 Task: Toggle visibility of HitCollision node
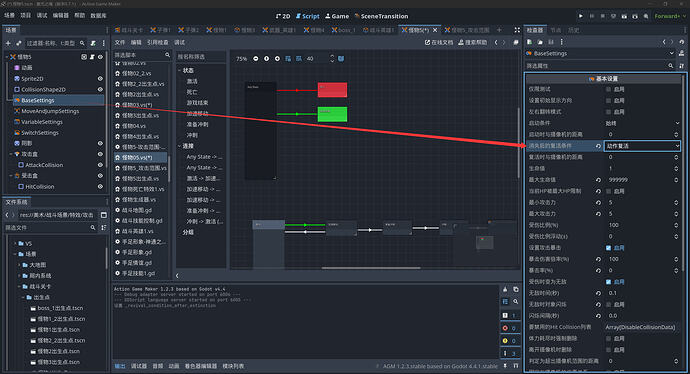pyautogui.click(x=100, y=187)
